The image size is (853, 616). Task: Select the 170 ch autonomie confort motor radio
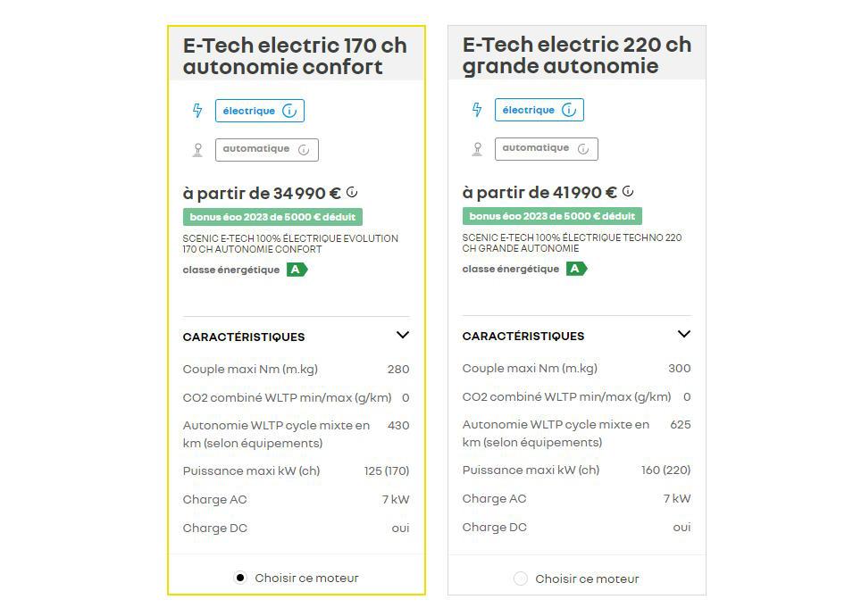(240, 578)
